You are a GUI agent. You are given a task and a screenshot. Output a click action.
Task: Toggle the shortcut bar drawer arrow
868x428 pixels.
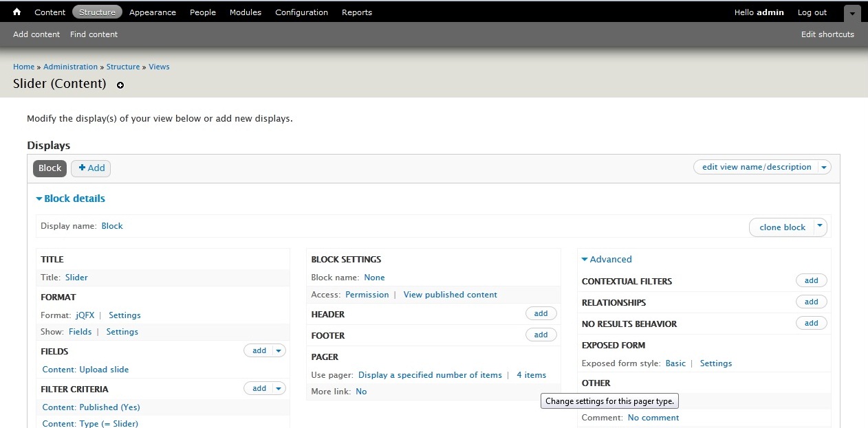[852, 13]
